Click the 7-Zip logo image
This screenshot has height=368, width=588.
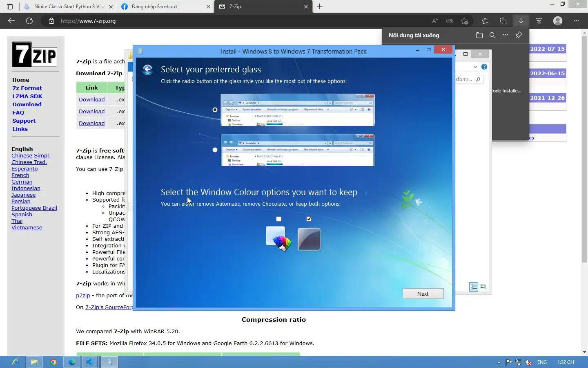[35, 54]
